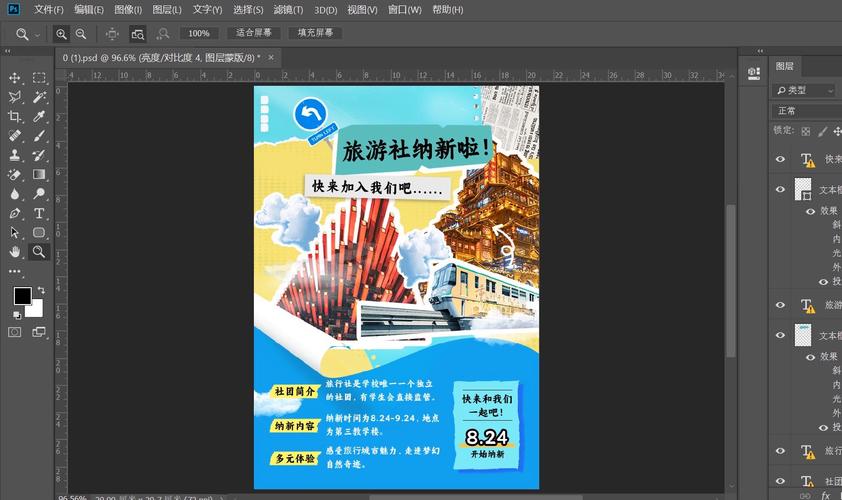Select the Gradient tool
Screen dimensions: 842x500
[x=39, y=175]
